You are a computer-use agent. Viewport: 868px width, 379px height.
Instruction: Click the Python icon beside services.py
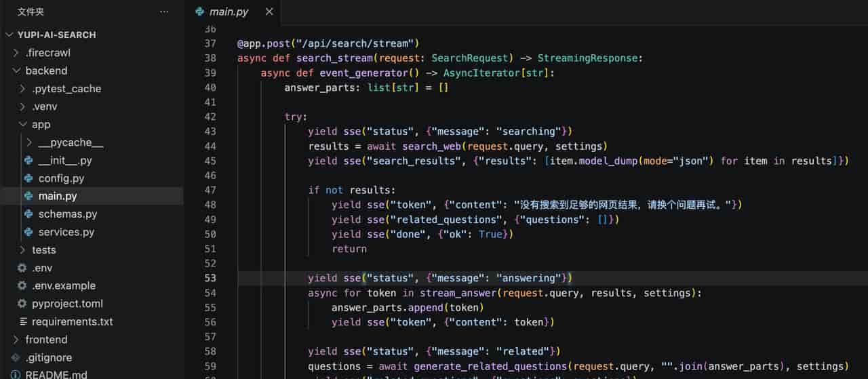(28, 232)
